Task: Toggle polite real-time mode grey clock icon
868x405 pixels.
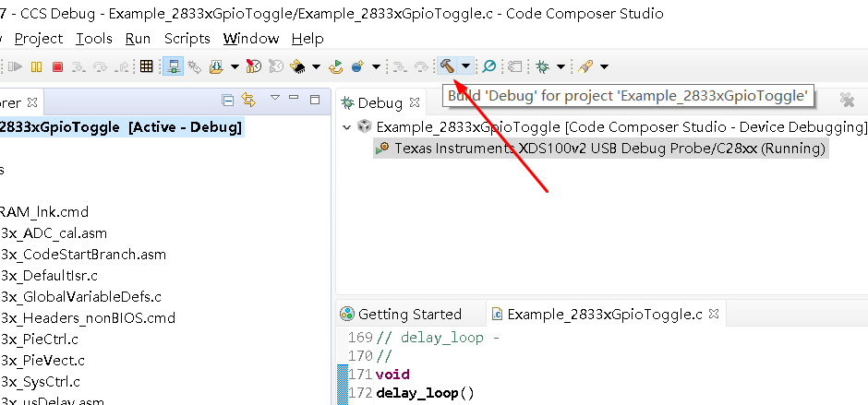Action: tap(276, 66)
